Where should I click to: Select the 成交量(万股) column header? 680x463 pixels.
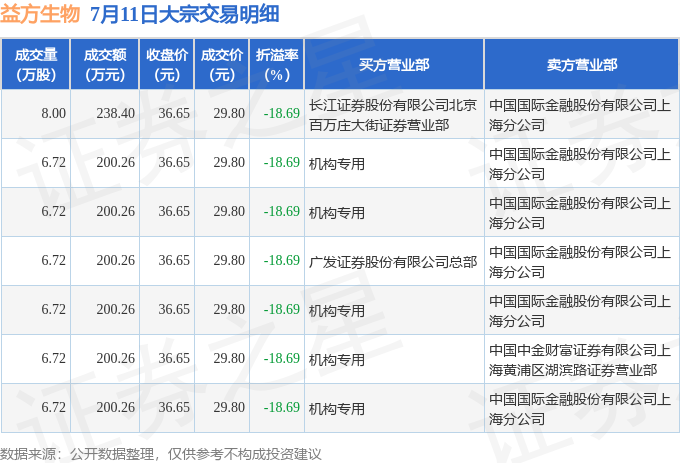(x=36, y=65)
